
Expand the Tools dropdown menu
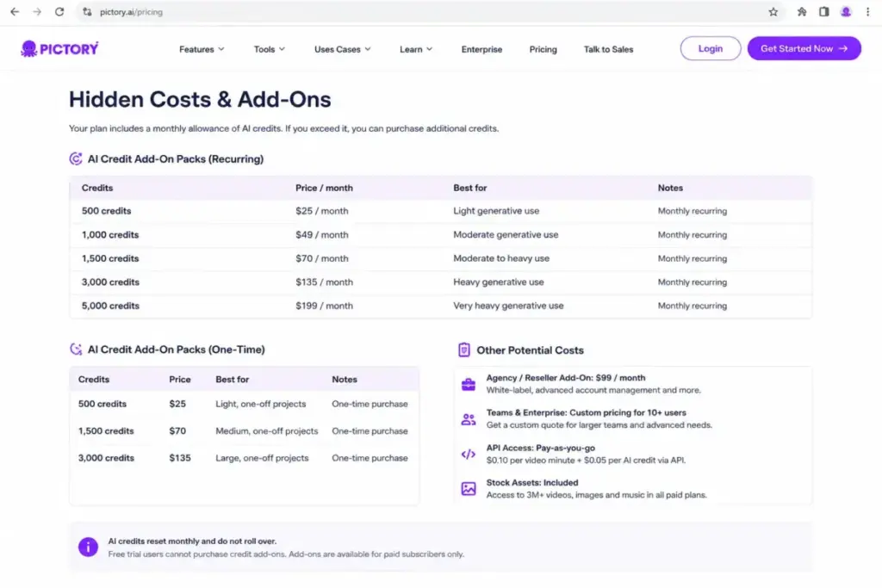tap(269, 49)
